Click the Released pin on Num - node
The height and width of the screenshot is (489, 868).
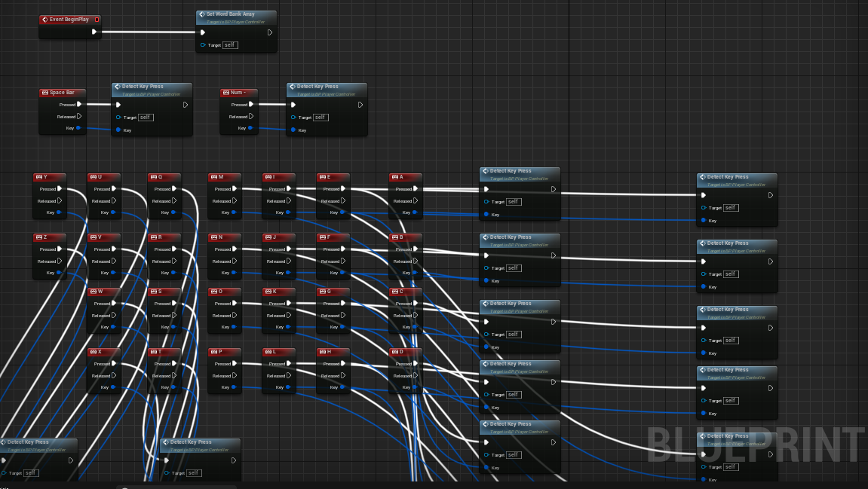(251, 116)
